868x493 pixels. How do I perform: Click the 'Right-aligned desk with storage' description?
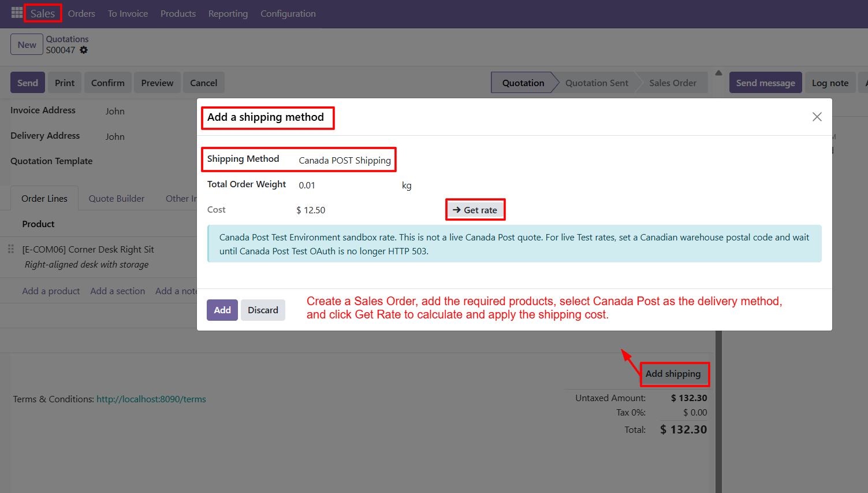(87, 264)
